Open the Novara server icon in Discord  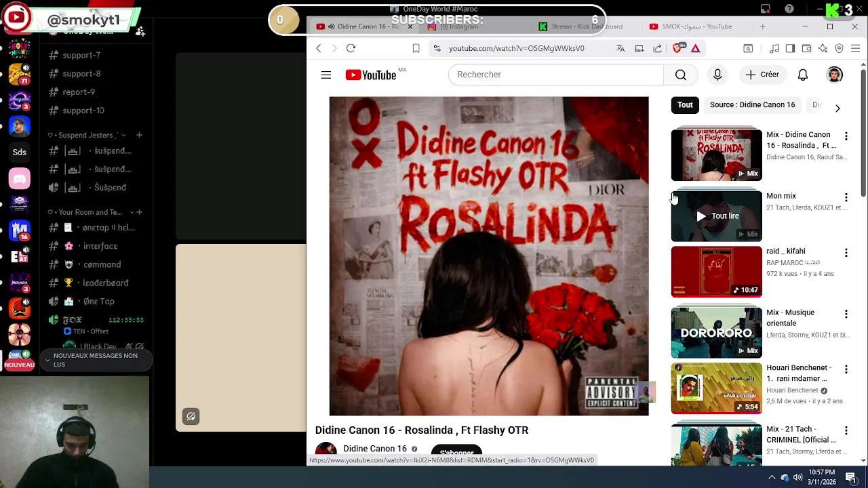tap(20, 283)
